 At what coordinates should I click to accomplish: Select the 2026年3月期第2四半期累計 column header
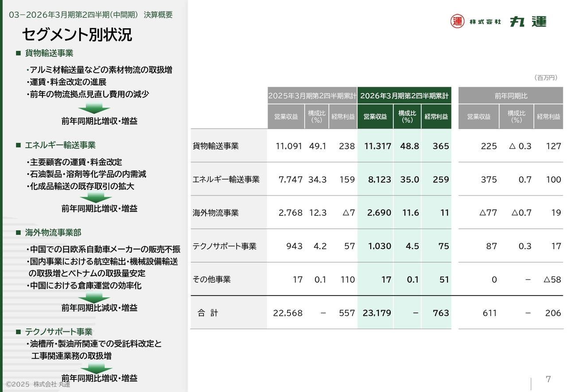[x=404, y=96]
